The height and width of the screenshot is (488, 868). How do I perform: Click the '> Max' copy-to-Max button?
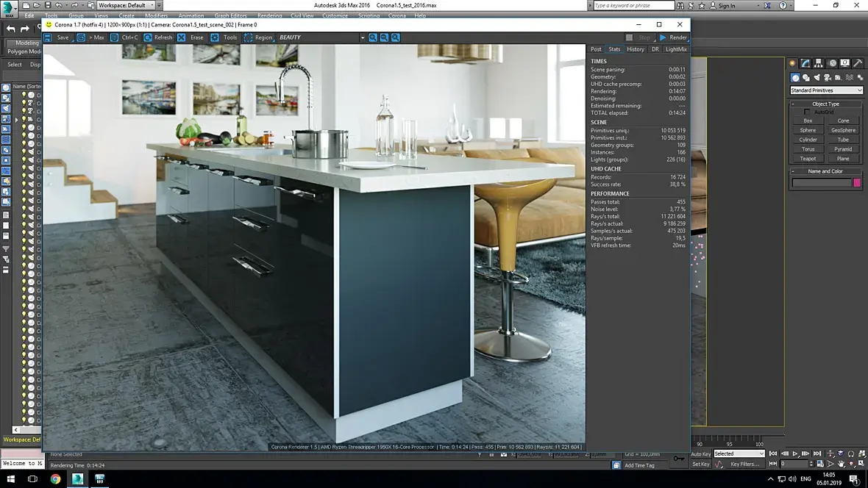[x=92, y=37]
